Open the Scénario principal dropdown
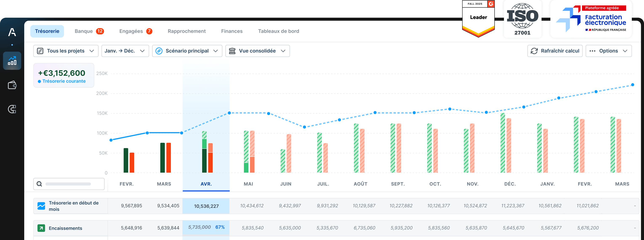The image size is (644, 240). 187,51
